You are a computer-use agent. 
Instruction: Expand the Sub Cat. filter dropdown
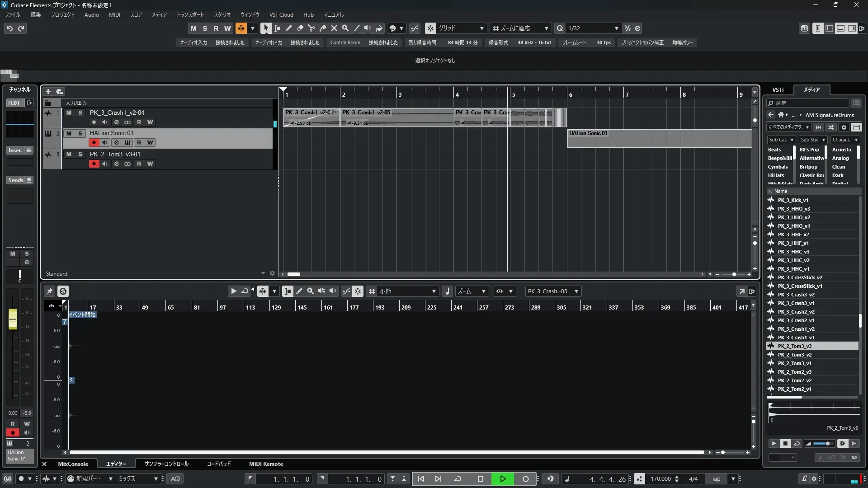click(x=792, y=140)
